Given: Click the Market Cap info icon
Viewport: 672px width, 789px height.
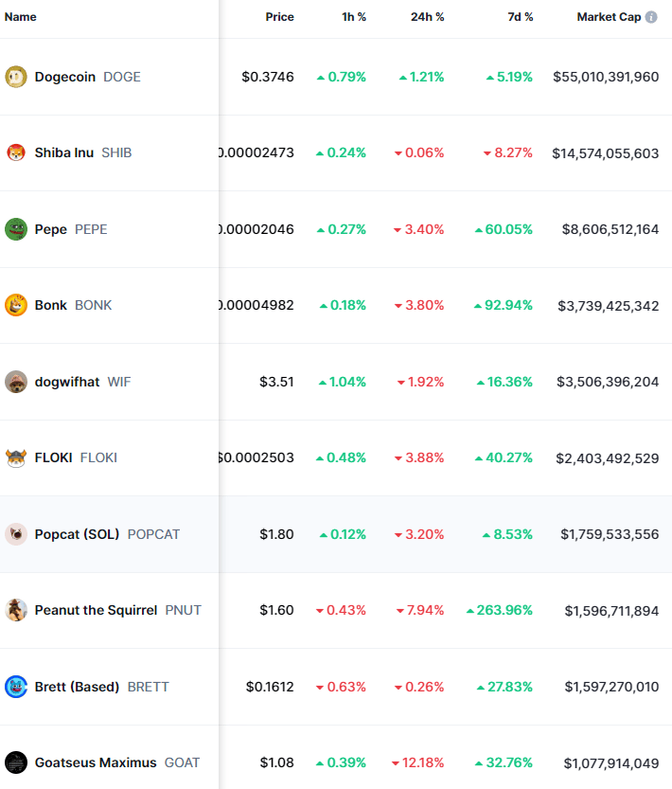Looking at the screenshot, I should click(651, 17).
